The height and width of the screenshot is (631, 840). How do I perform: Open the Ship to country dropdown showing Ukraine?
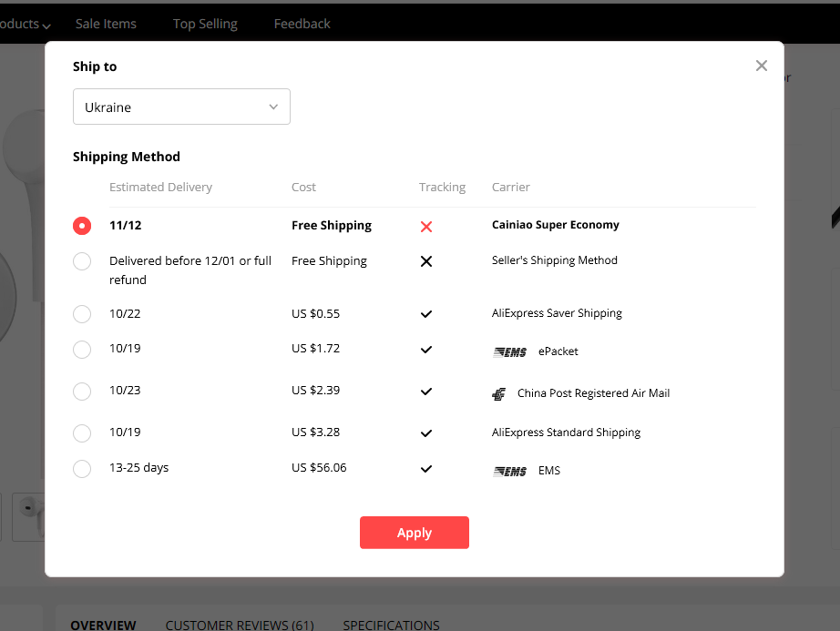(x=181, y=107)
